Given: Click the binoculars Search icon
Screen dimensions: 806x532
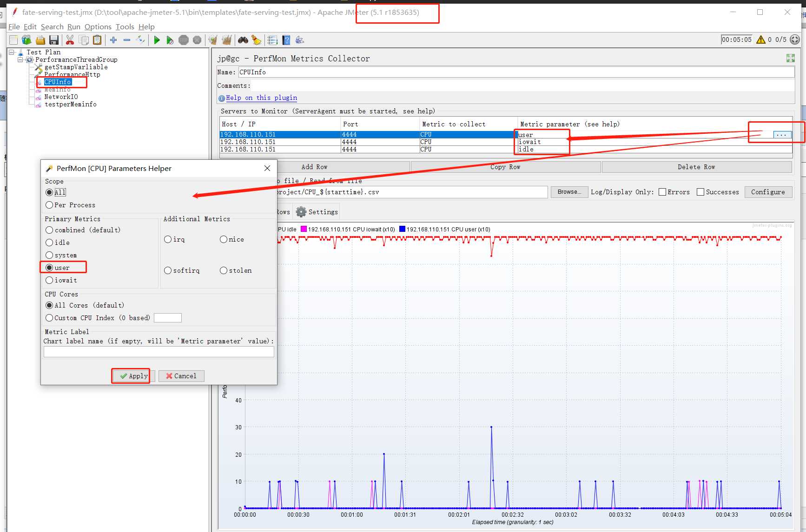Looking at the screenshot, I should pos(243,40).
